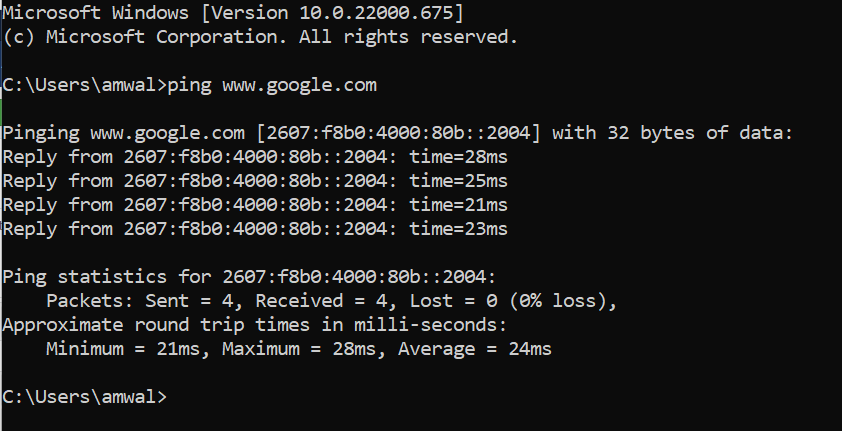Click the bracketed IPv6 address in Pinging line
This screenshot has width=842, height=431.
(398, 133)
